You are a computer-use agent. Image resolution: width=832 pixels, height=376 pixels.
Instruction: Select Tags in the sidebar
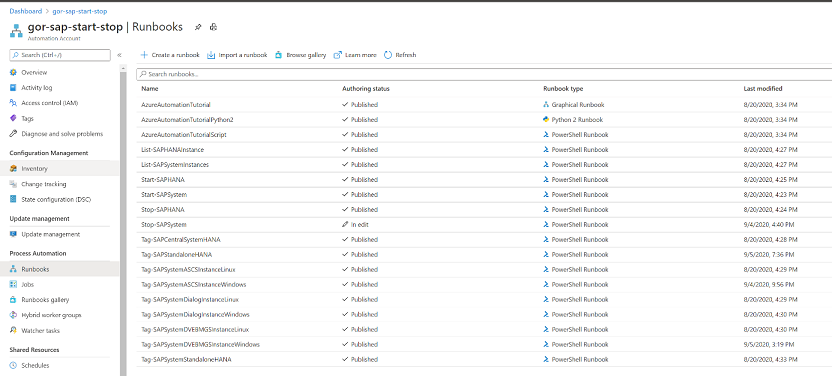point(27,118)
